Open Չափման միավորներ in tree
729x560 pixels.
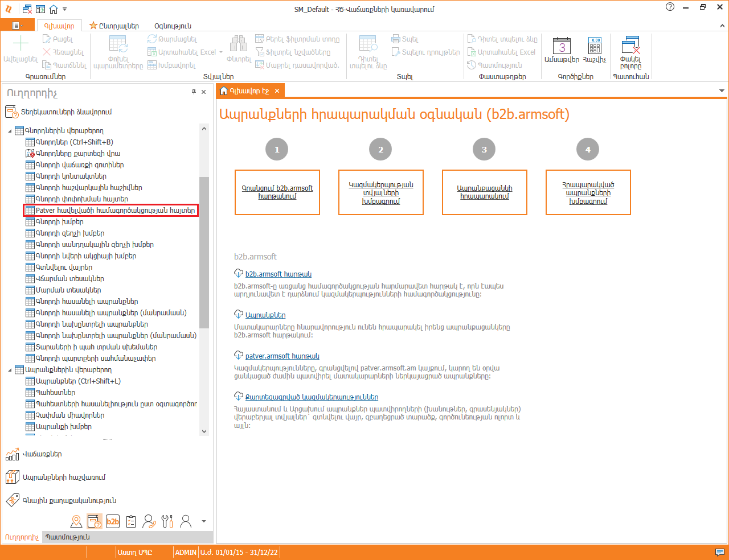[65, 415]
